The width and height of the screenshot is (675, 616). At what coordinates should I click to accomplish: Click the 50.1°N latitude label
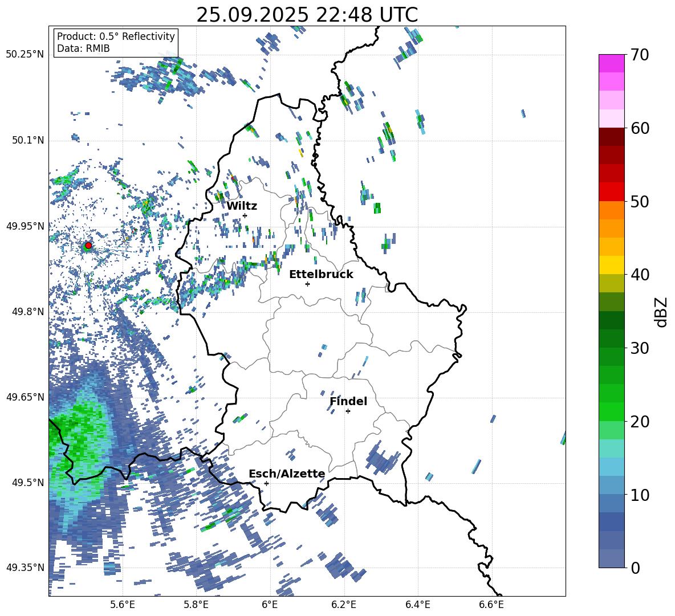click(x=27, y=140)
